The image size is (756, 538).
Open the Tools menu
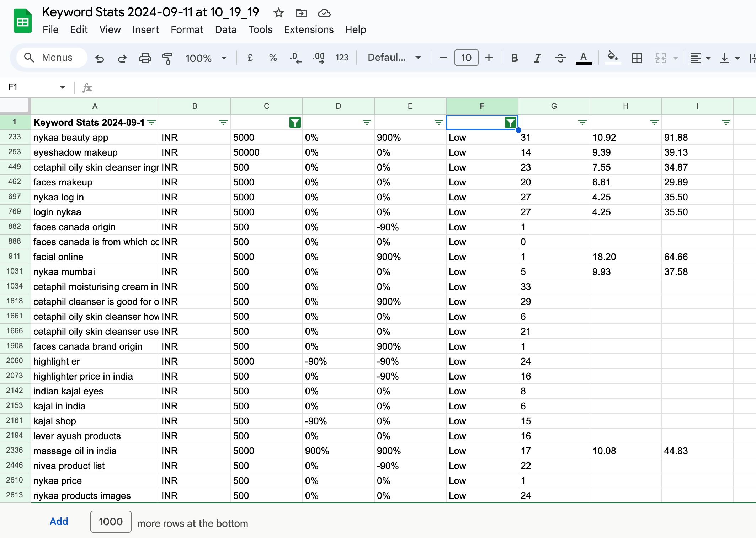260,29
